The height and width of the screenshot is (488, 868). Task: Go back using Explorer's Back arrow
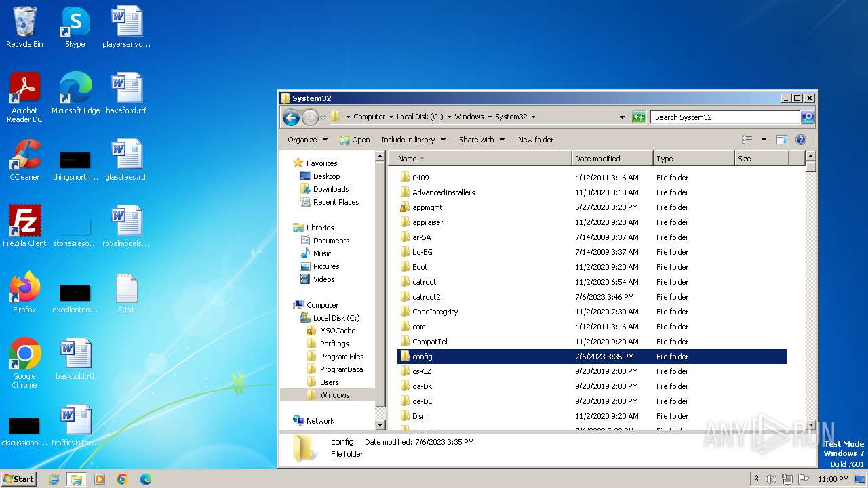click(291, 117)
